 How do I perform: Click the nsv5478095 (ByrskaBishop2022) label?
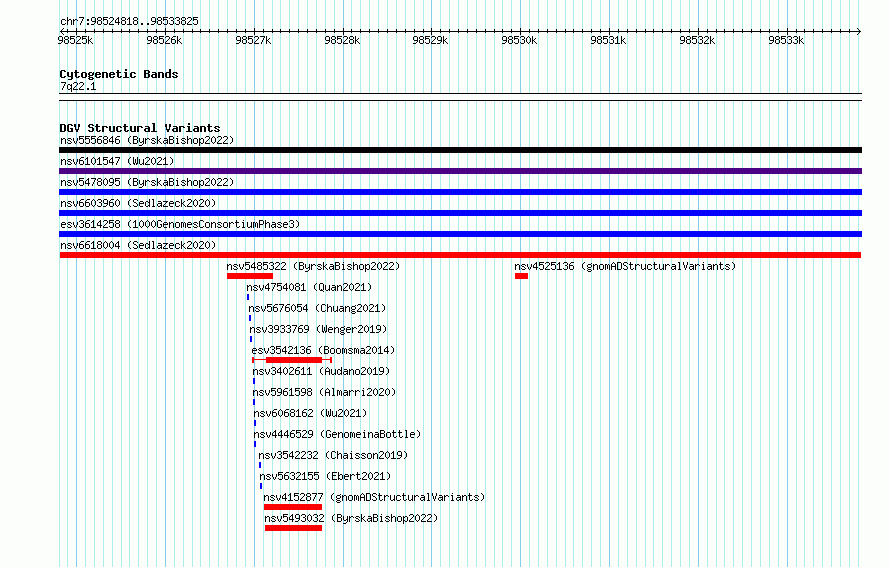147,182
